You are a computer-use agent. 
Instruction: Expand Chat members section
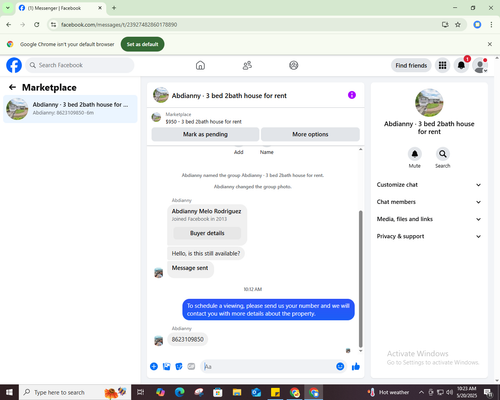[429, 202]
